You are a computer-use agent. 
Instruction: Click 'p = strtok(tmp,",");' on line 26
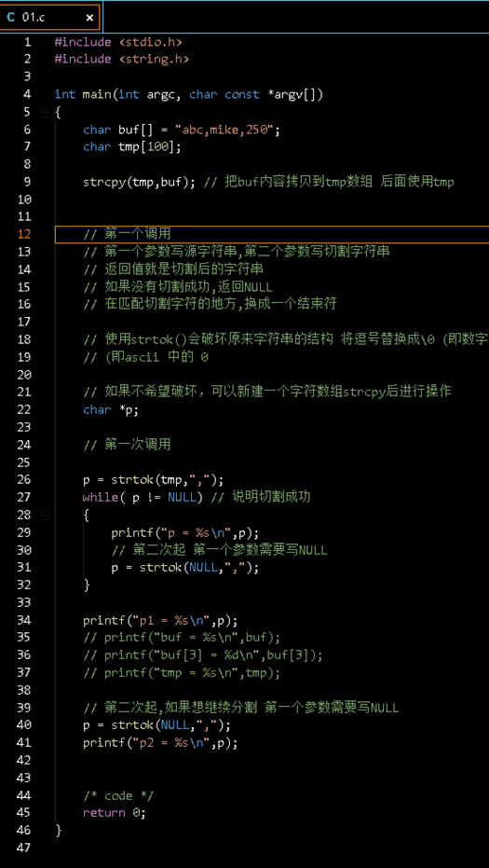pos(154,479)
